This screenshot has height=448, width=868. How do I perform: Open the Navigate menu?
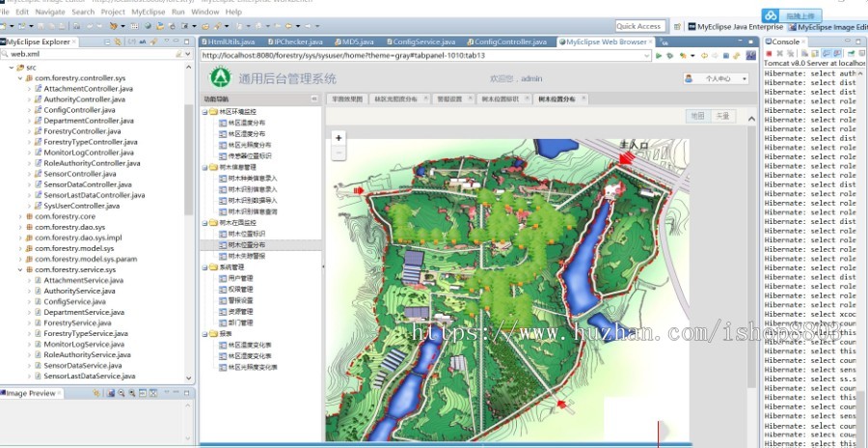[48, 12]
